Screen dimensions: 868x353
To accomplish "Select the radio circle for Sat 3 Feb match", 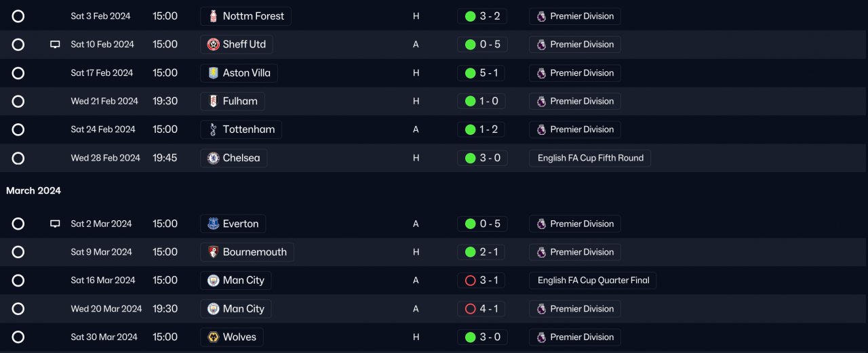I will [x=18, y=16].
